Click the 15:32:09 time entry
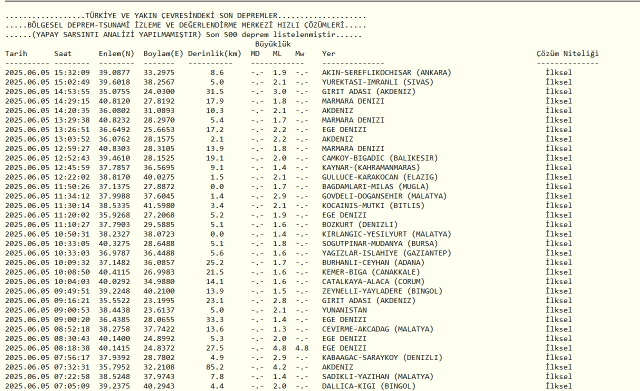 pyautogui.click(x=72, y=73)
